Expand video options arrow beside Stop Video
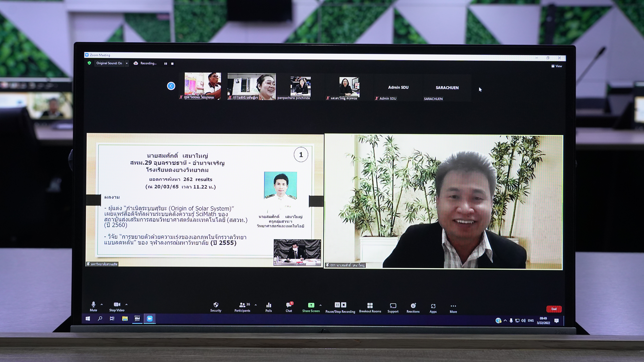This screenshot has width=644, height=362. point(127,304)
